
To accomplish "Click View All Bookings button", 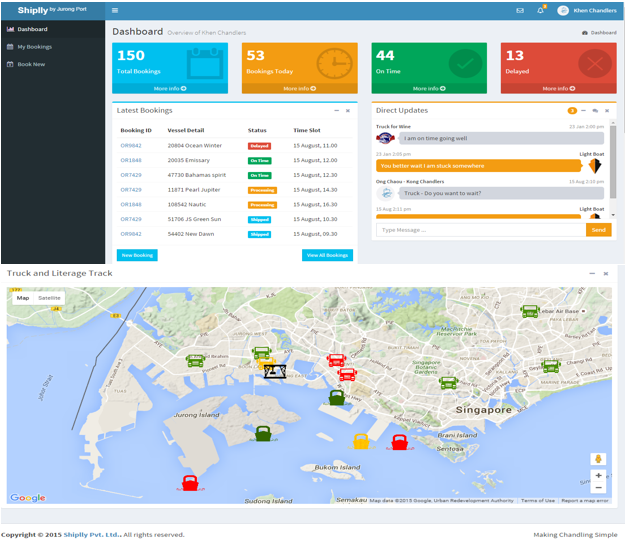I will pos(327,255).
